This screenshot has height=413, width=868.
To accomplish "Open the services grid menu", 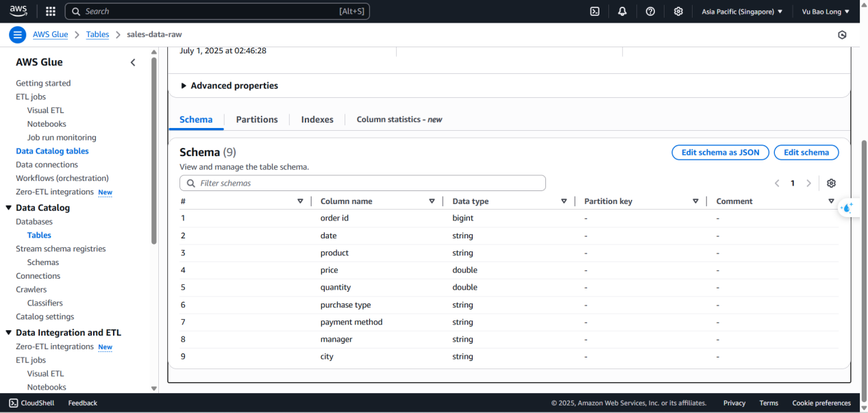I will [x=50, y=11].
